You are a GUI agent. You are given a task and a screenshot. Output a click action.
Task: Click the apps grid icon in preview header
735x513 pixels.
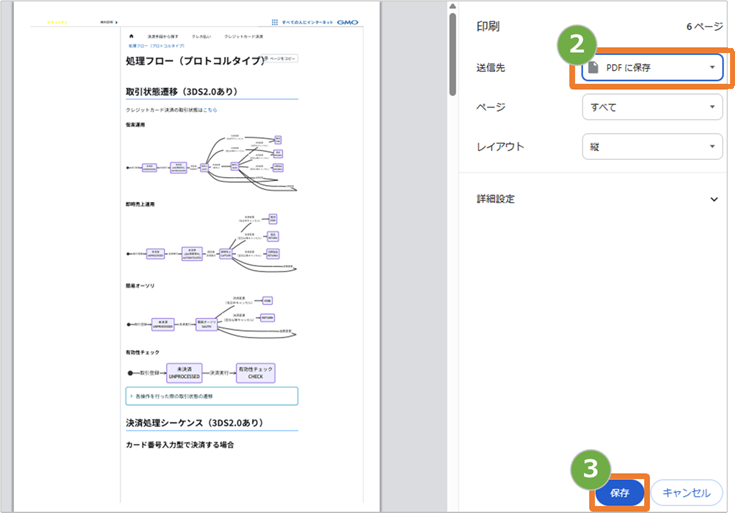pos(275,22)
